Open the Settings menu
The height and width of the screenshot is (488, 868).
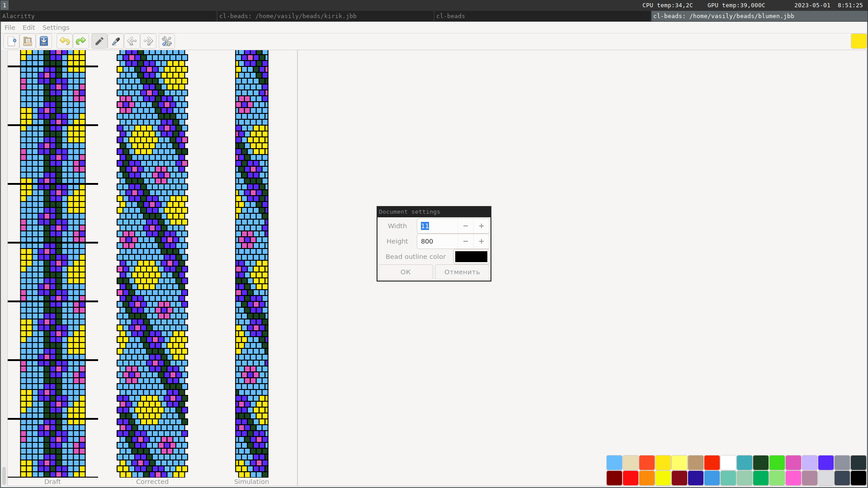(x=56, y=28)
